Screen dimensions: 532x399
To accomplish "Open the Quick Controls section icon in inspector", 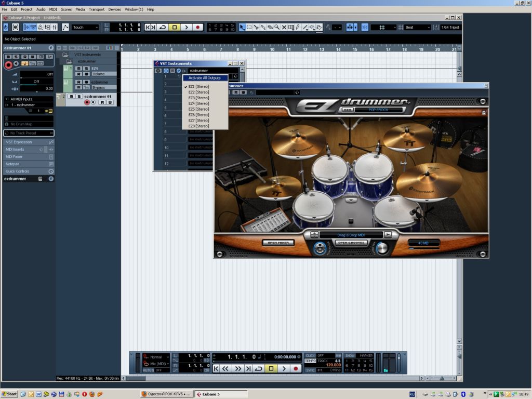I will point(51,171).
